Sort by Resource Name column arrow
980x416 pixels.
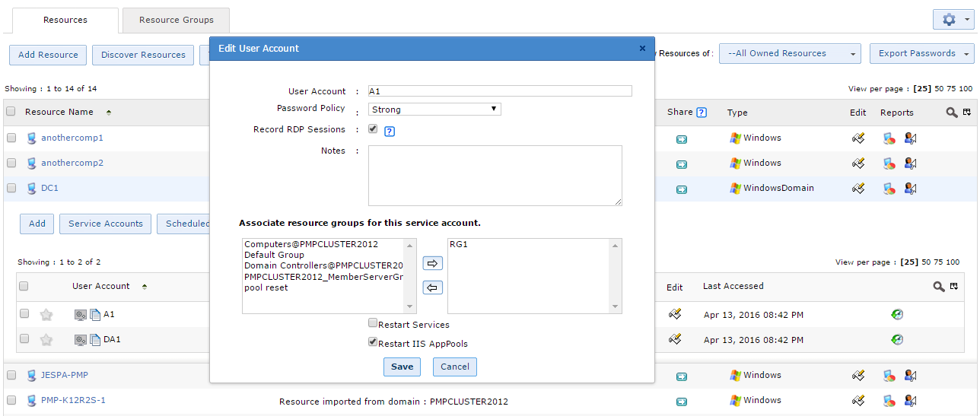(109, 113)
